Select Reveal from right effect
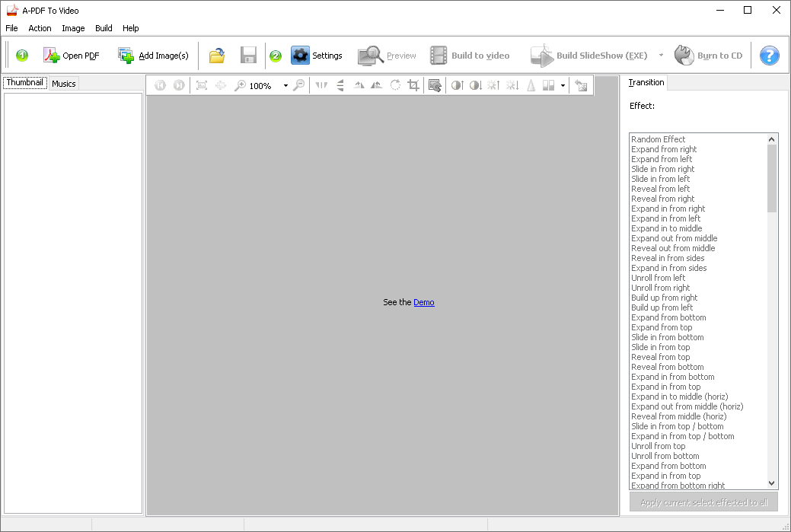This screenshot has height=532, width=791. point(699,199)
